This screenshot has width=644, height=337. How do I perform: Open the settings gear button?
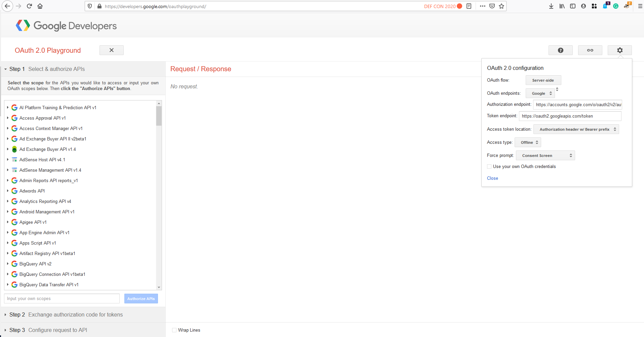pos(620,50)
